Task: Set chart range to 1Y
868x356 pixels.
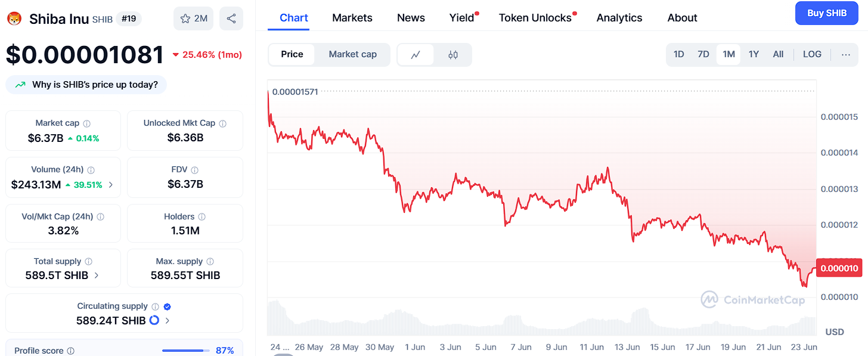Action: (754, 54)
